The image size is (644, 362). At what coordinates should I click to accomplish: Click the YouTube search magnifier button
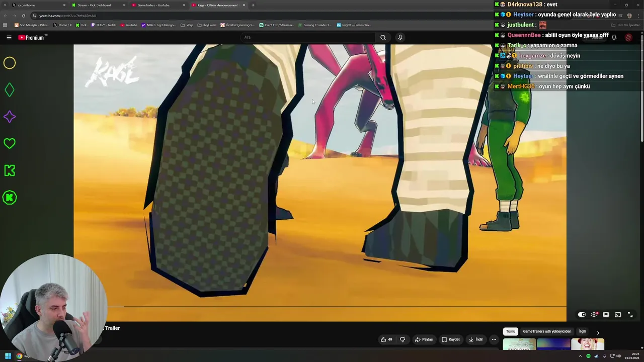(x=383, y=37)
